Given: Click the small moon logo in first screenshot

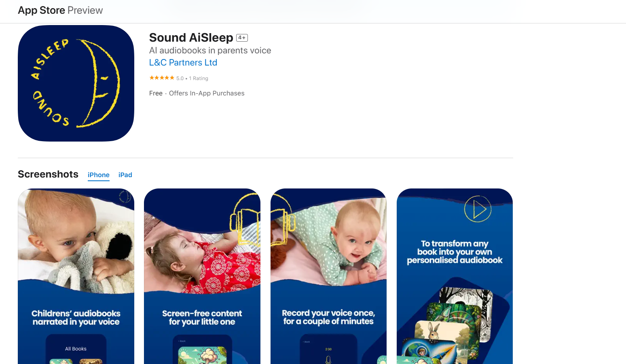Looking at the screenshot, I should click(x=125, y=197).
